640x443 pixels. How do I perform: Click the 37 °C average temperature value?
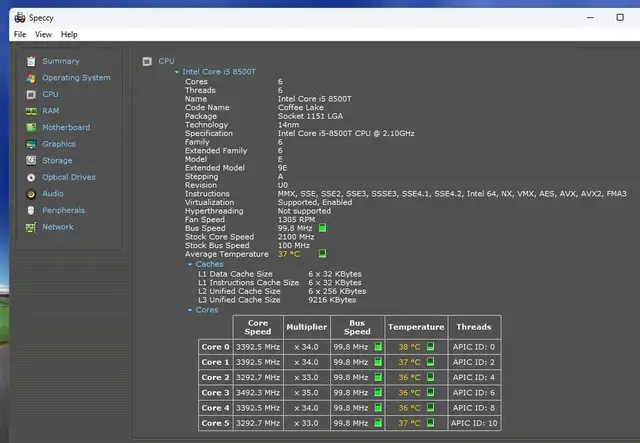coord(289,254)
